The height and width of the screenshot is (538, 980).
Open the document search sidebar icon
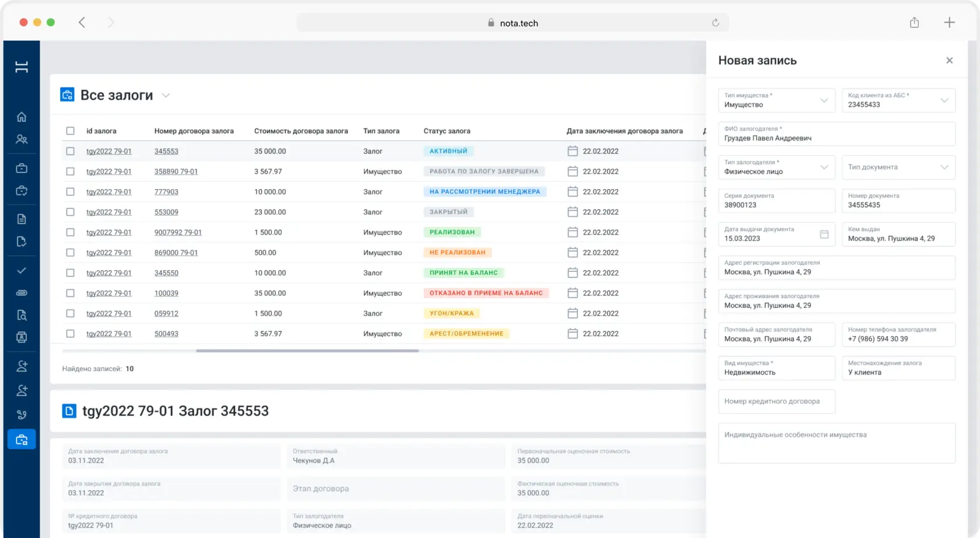[22, 315]
